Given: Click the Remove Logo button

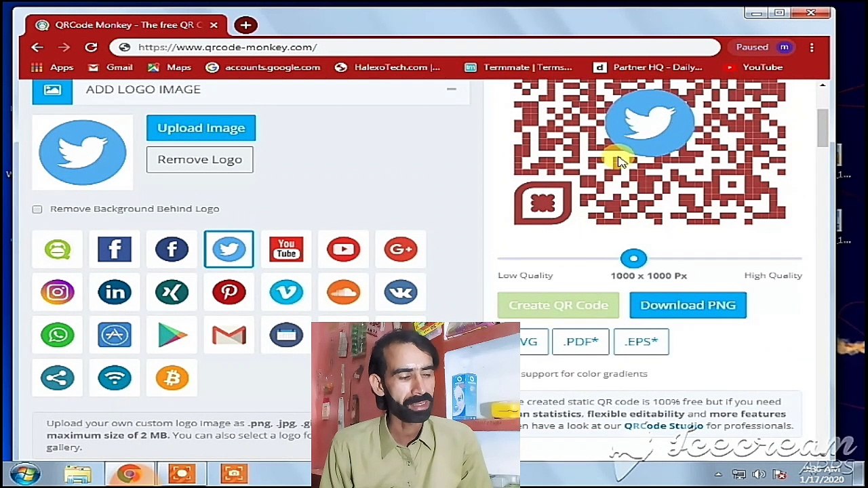Looking at the screenshot, I should [199, 159].
